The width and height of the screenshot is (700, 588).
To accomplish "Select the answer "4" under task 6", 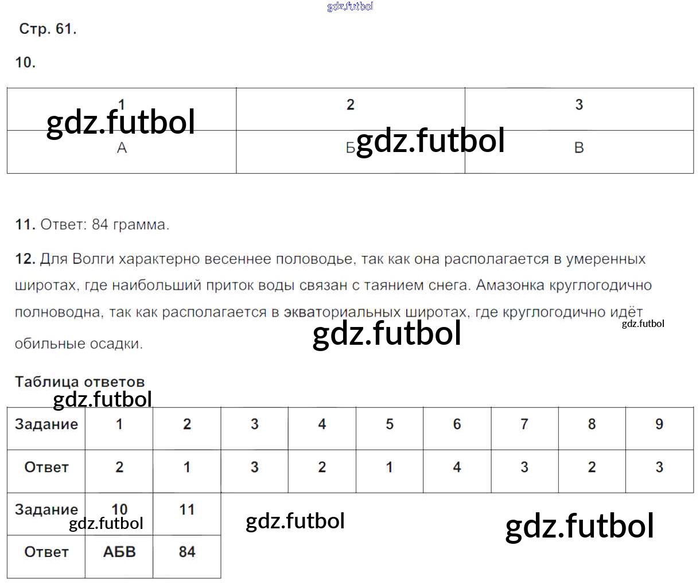I will [457, 468].
